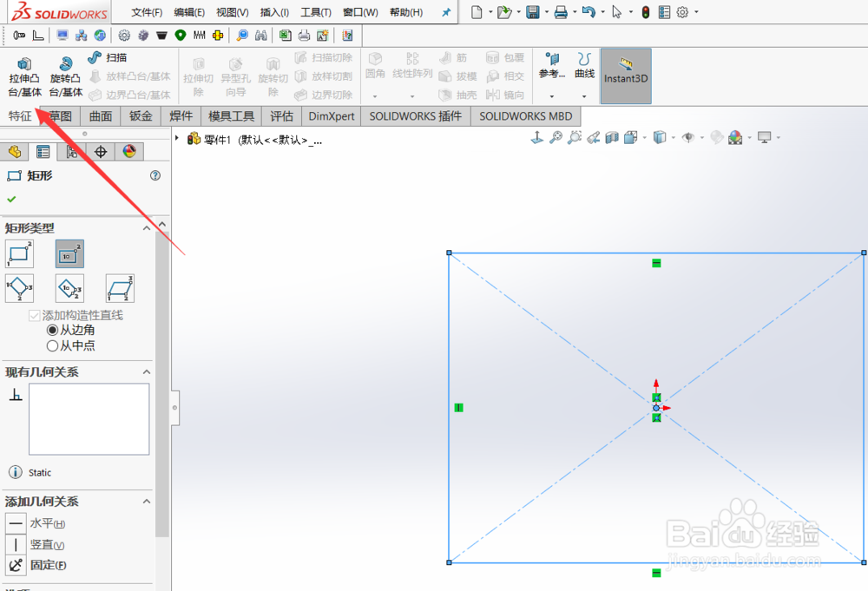Switch to the 钣金 tab

(141, 116)
